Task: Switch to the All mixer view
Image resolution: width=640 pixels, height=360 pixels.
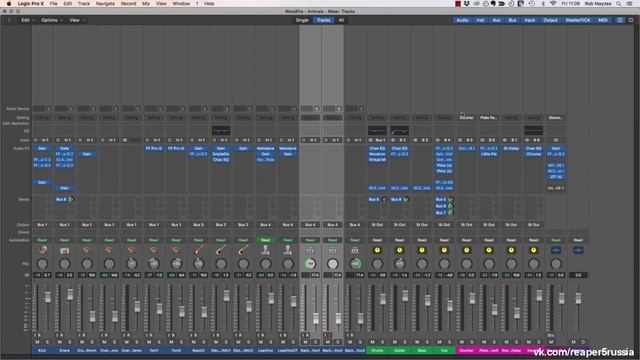Action: click(x=341, y=20)
